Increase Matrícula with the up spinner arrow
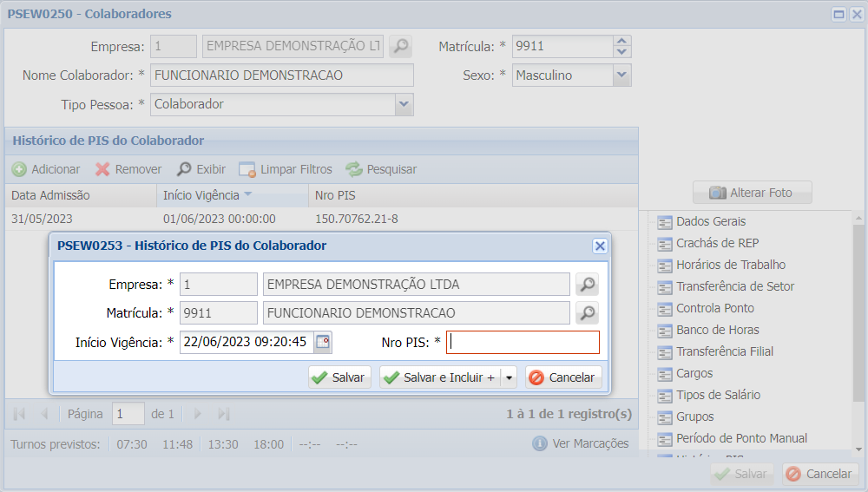Screen dimensions: 868x492 click(x=621, y=41)
